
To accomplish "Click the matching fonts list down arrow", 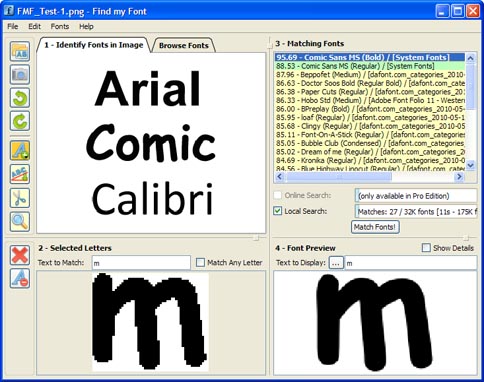I will point(470,164).
